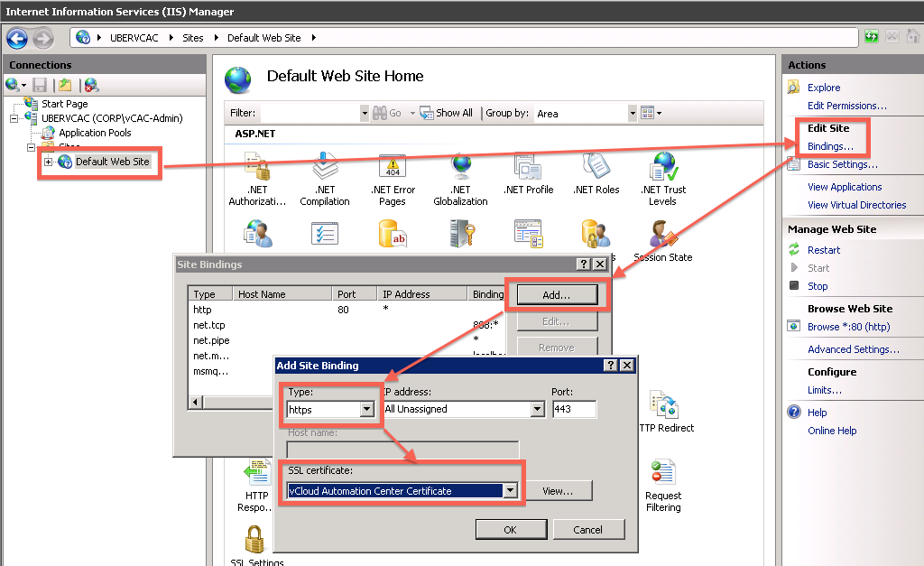Click the Help icon in Actions pane
The width and height of the screenshot is (924, 566).
794,413
